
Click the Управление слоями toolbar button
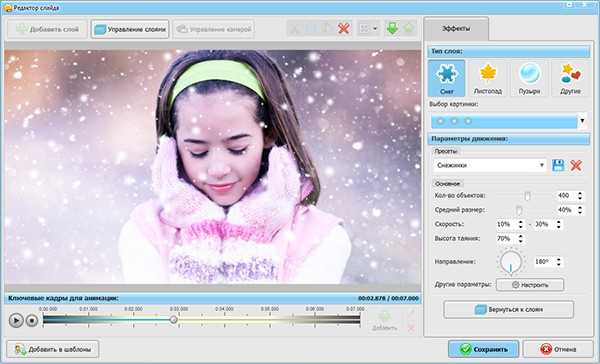[130, 29]
